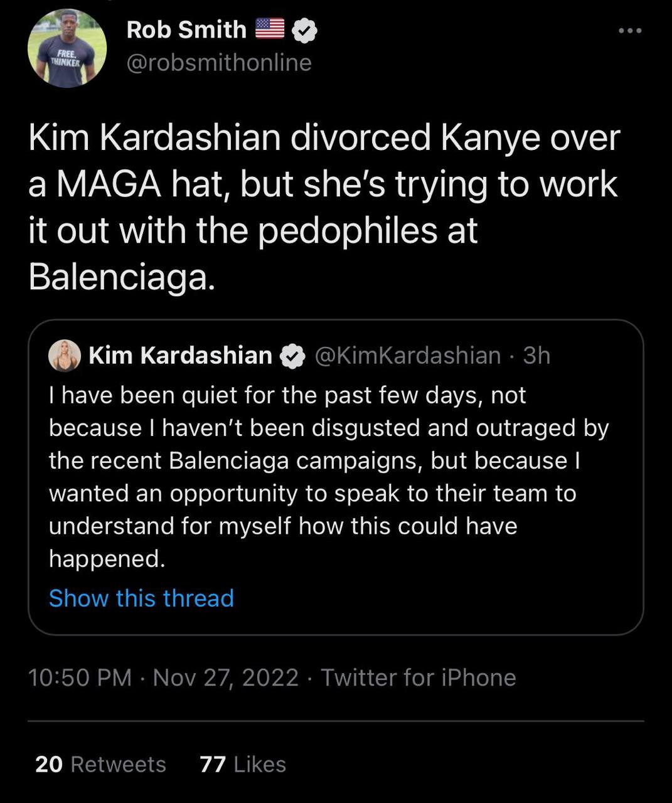Click the 10:50 PM tweet time
This screenshot has height=803, width=672.
pos(80,678)
